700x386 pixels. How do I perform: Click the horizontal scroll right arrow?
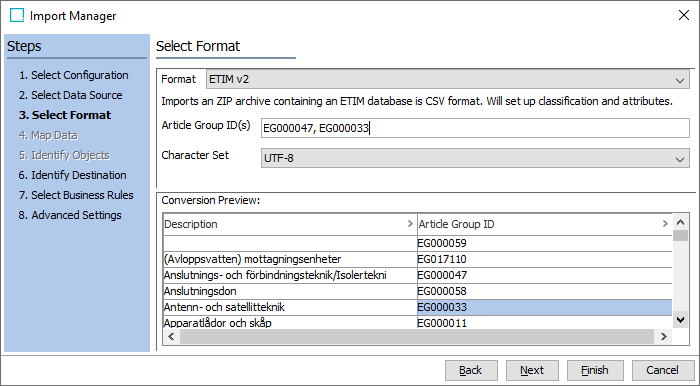click(664, 336)
